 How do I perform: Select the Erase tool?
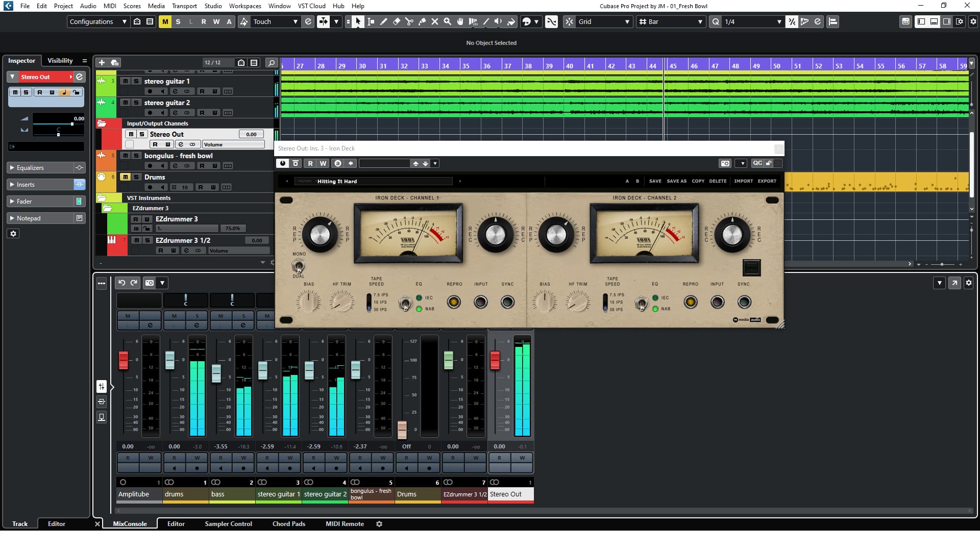pyautogui.click(x=397, y=21)
